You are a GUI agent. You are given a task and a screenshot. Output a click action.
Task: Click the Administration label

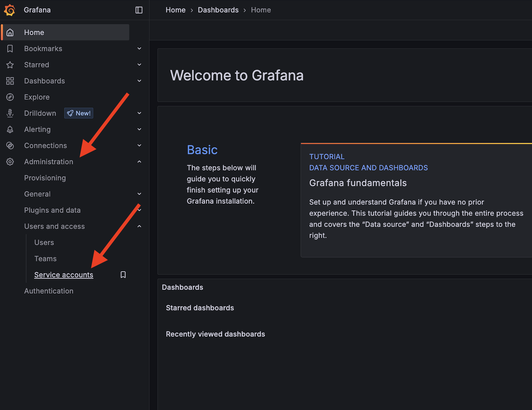click(49, 162)
